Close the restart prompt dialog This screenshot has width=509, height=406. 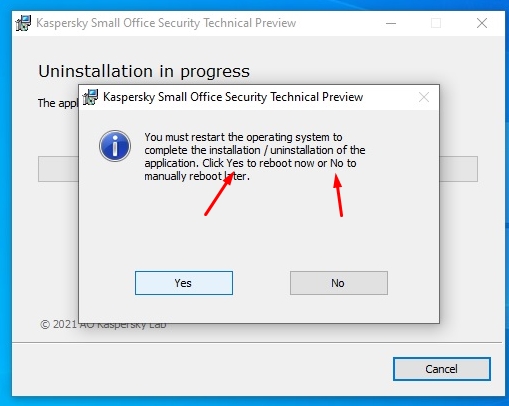click(424, 97)
